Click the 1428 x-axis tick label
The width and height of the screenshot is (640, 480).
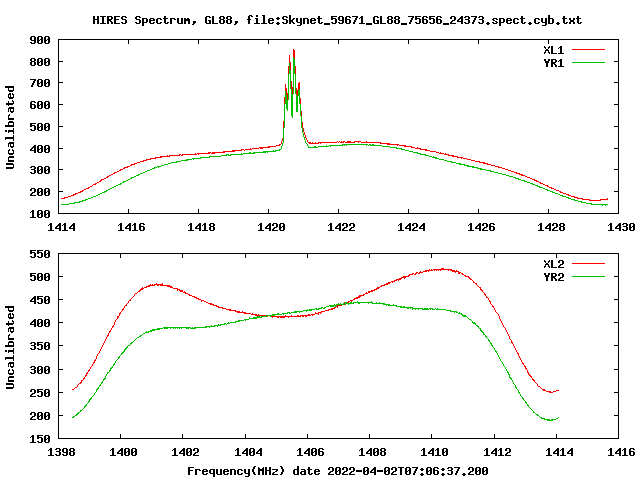point(551,227)
